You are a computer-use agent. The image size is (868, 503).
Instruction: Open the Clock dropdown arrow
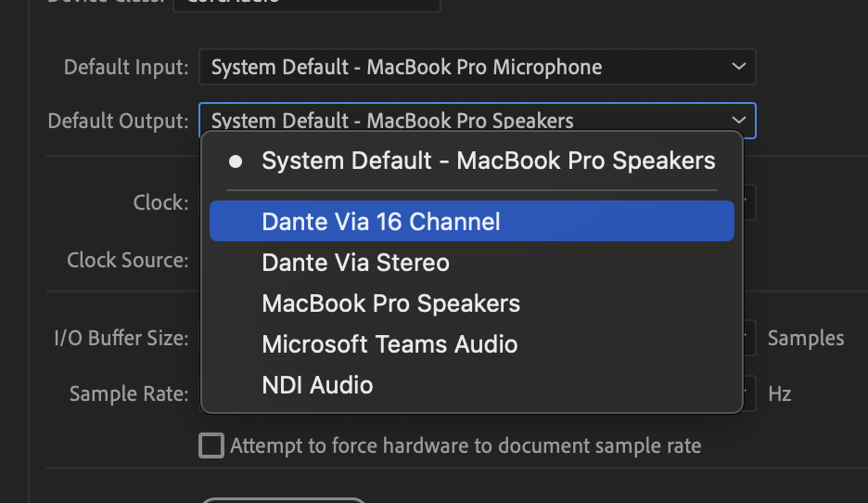[749, 202]
